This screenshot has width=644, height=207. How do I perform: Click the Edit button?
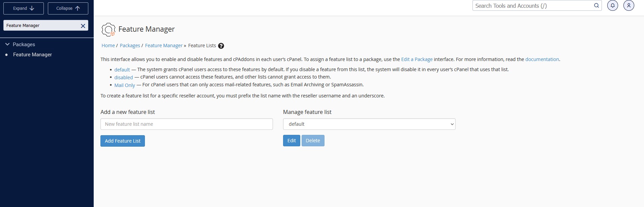pos(292,141)
